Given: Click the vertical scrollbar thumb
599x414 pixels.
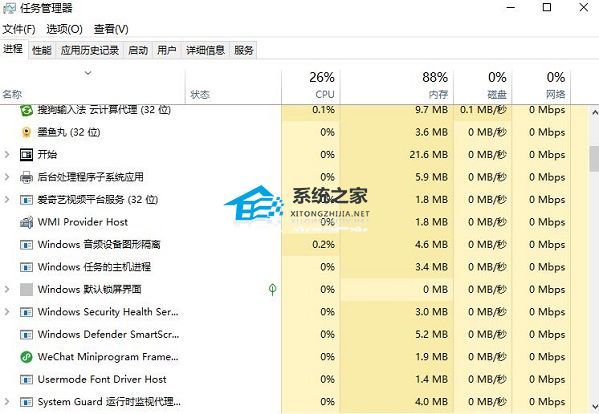Looking at the screenshot, I should [594, 158].
